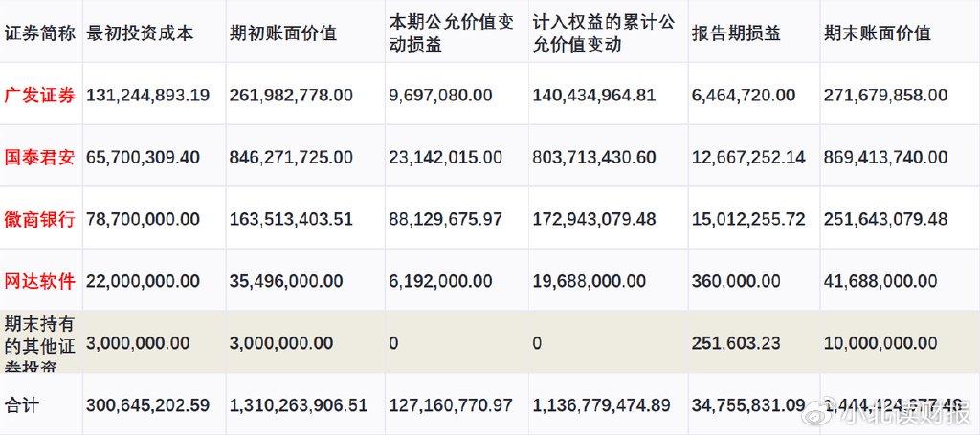Viewport: 980px width, 435px height.
Task: Click the 88,129,675.97 value cell
Action: pos(446,219)
